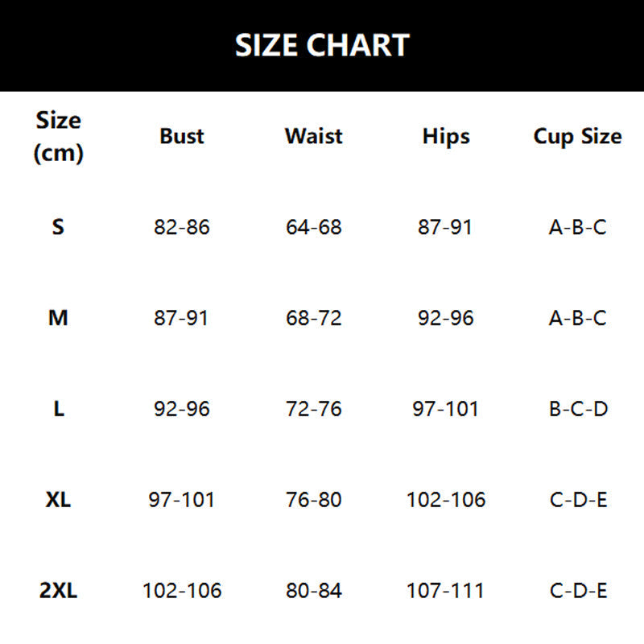This screenshot has width=644, height=644.
Task: Click the SIZE CHART title header
Action: click(322, 45)
